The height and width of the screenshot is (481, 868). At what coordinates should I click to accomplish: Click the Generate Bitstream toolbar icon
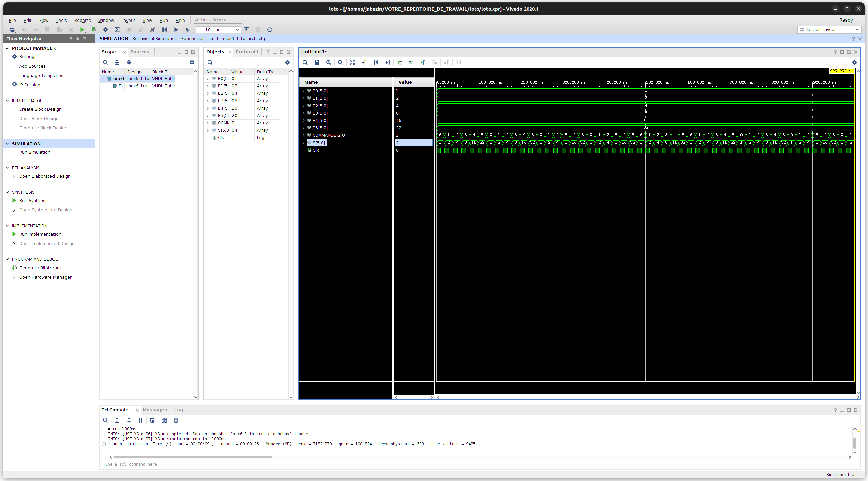[94, 30]
